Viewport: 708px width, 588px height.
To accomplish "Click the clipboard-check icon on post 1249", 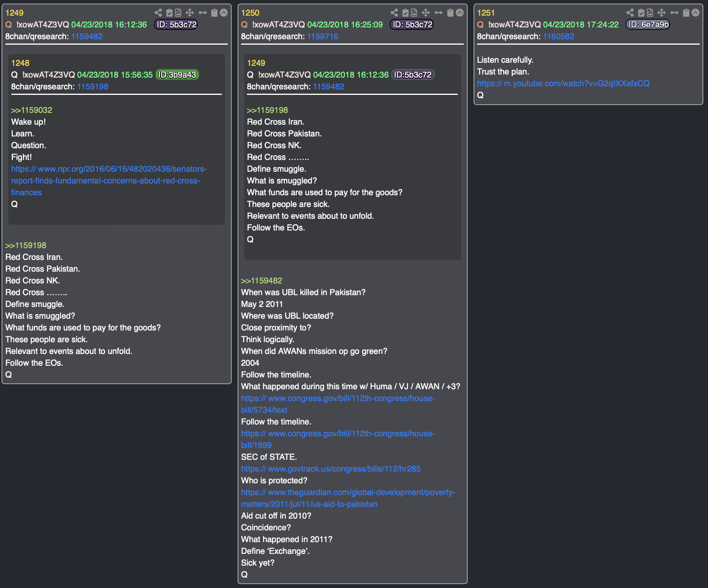I will tap(169, 13).
